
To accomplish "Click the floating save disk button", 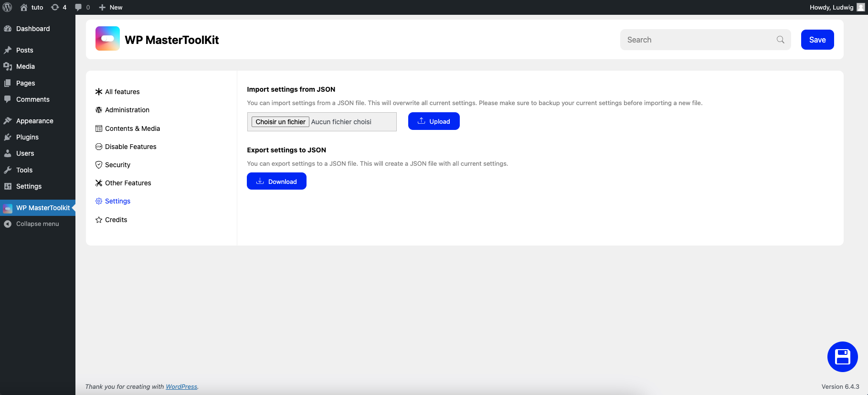I will (x=843, y=357).
